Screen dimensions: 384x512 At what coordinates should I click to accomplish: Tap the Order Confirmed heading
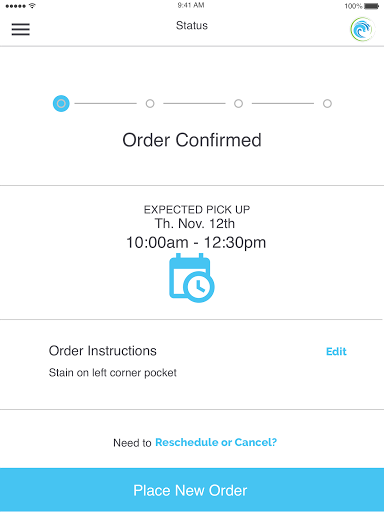pos(192,140)
